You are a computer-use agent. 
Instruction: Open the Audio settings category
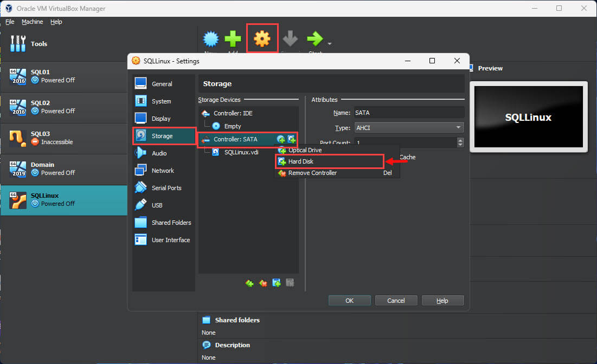(x=164, y=153)
